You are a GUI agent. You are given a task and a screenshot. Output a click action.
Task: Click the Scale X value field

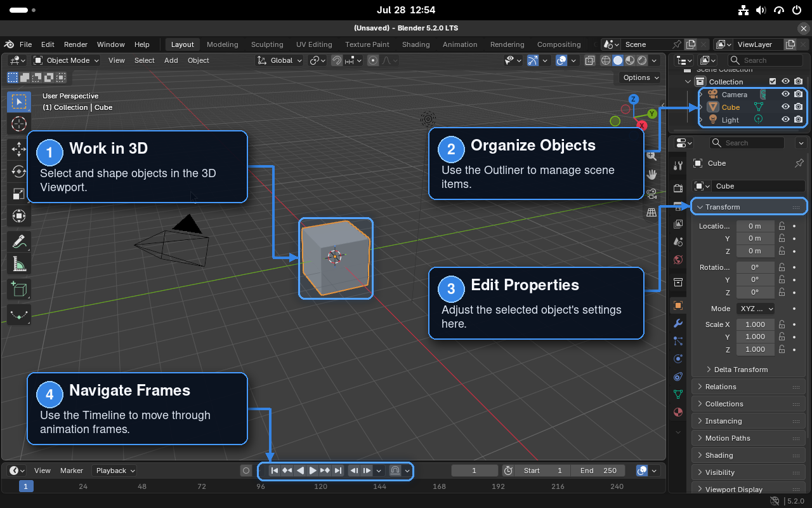coord(755,324)
